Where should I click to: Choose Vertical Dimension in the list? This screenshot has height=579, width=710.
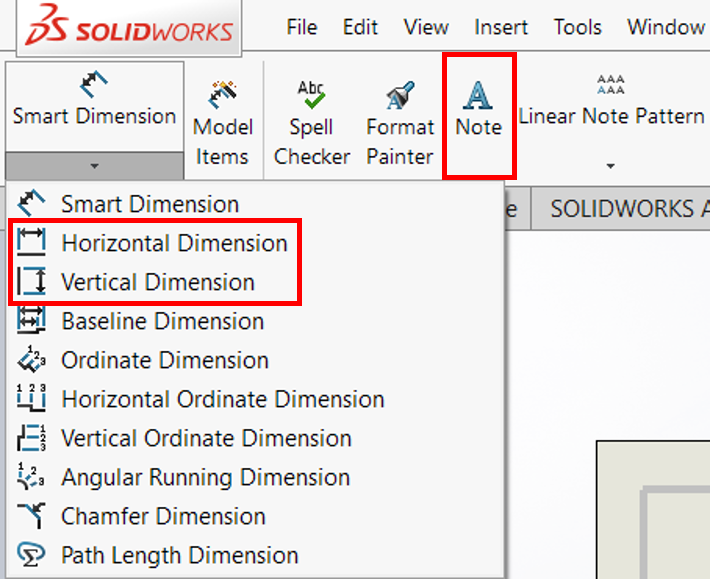(255, 282)
